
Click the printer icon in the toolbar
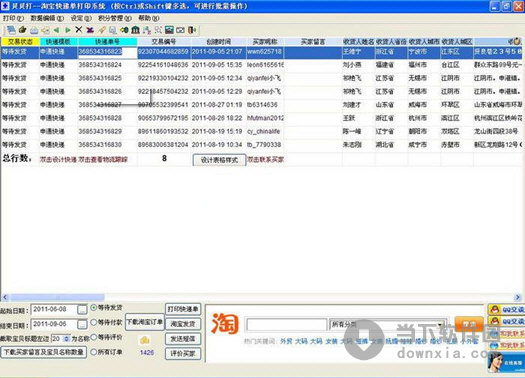tap(34, 30)
